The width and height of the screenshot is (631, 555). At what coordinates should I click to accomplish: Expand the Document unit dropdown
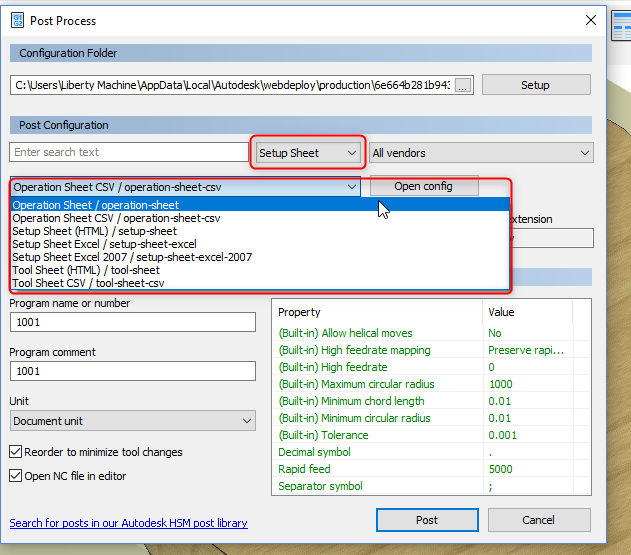[x=133, y=421]
